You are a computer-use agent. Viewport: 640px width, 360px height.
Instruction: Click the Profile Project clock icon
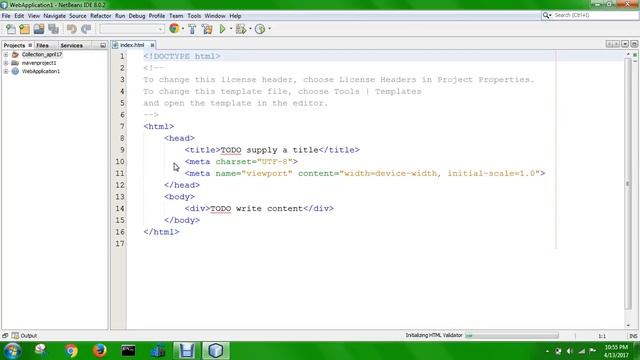(260, 29)
